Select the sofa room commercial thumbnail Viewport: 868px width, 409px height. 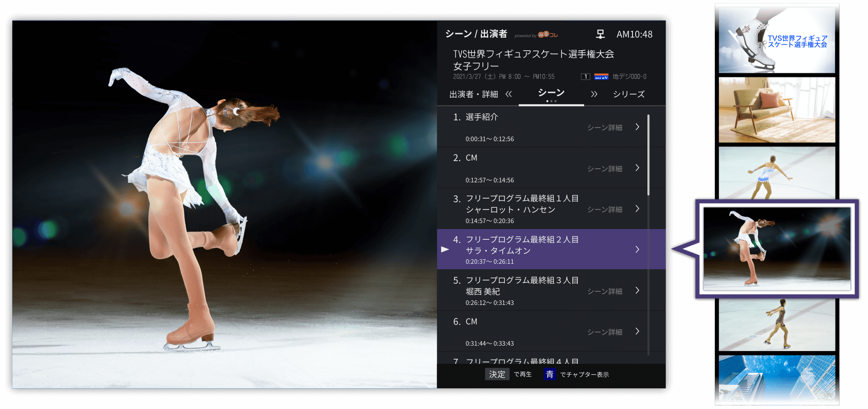click(x=777, y=110)
